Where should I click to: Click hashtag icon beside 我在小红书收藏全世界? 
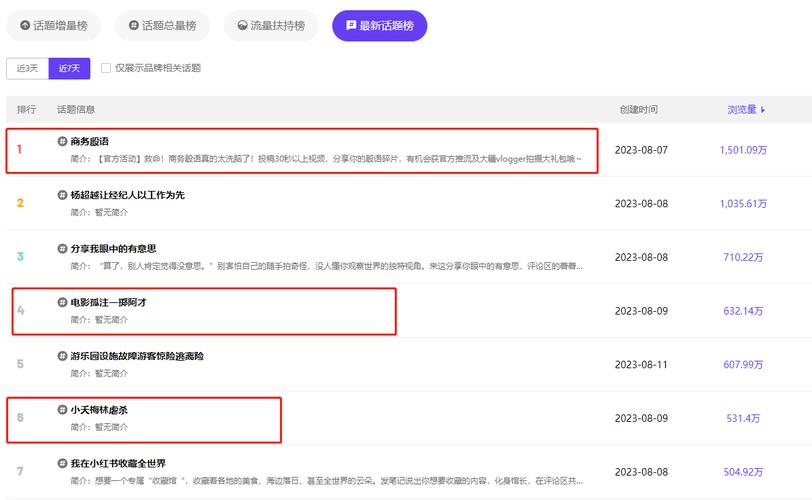62,463
